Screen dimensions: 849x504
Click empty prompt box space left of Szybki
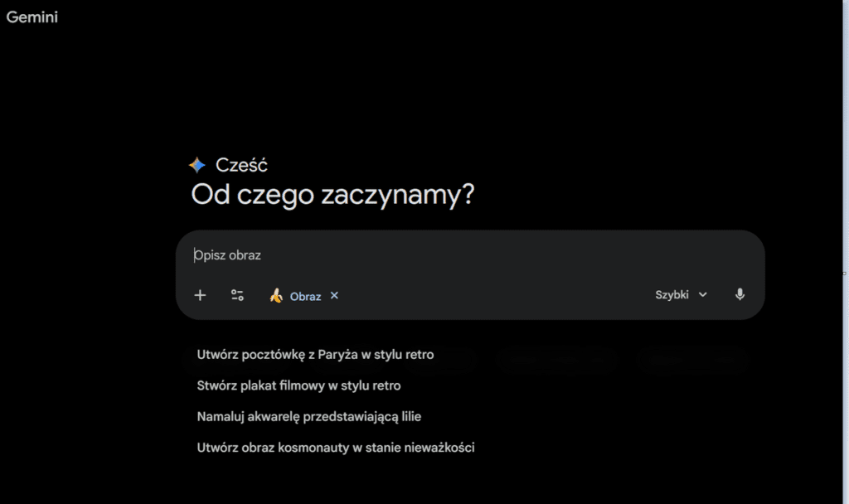click(x=497, y=295)
